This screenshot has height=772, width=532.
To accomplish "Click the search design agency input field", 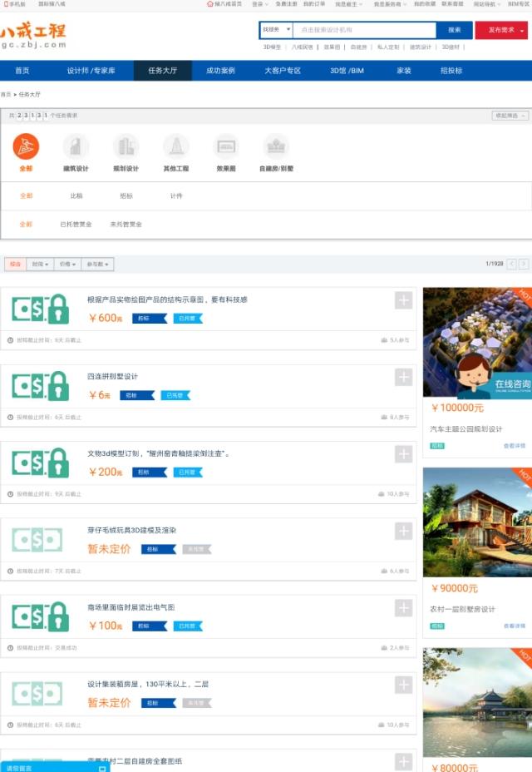I will (365, 30).
